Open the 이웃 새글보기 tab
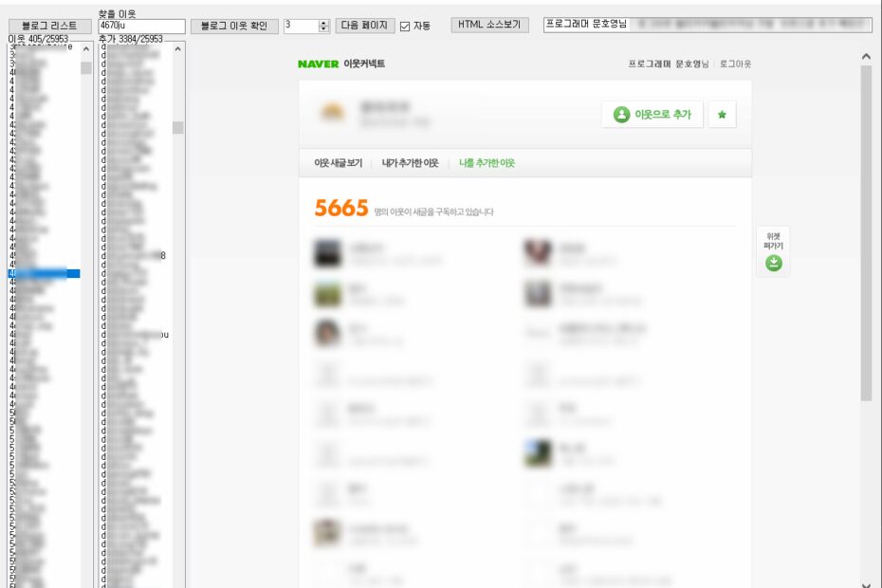882x588 pixels. (x=339, y=163)
